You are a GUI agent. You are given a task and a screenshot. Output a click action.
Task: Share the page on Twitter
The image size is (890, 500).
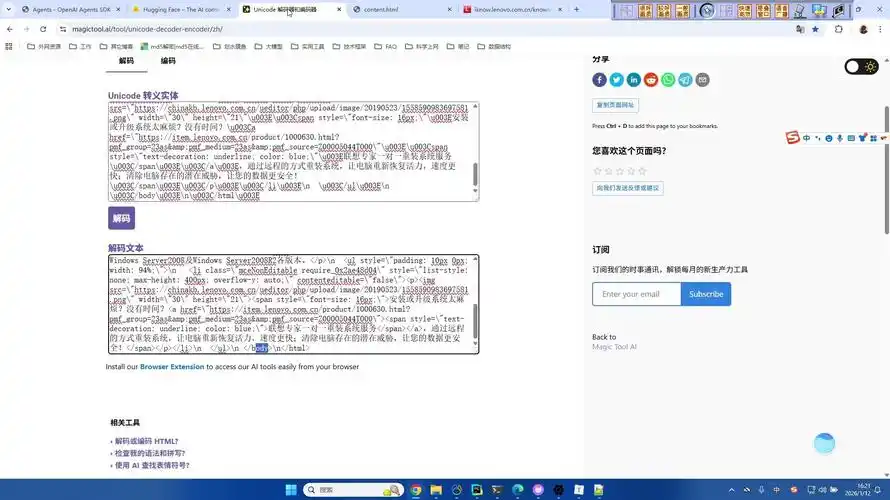pos(616,80)
